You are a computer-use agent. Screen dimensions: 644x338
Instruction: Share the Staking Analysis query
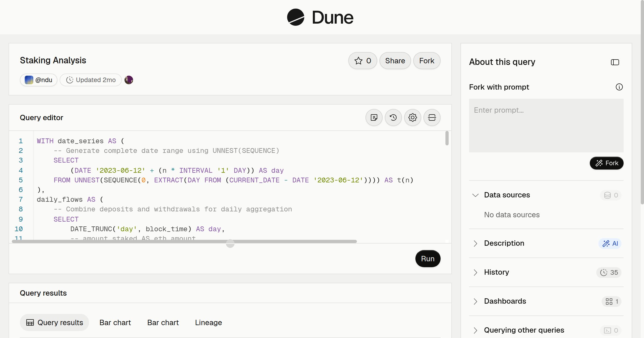[395, 61]
